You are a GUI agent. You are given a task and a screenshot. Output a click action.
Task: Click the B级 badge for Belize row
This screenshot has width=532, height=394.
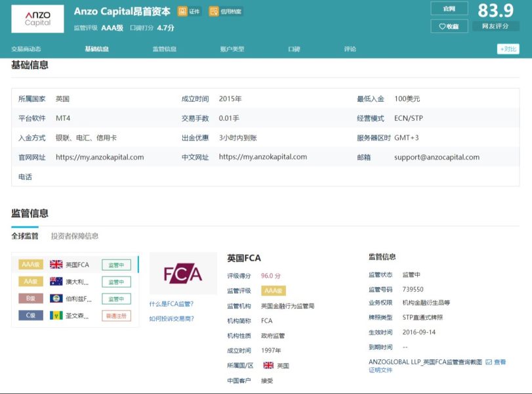31,298
